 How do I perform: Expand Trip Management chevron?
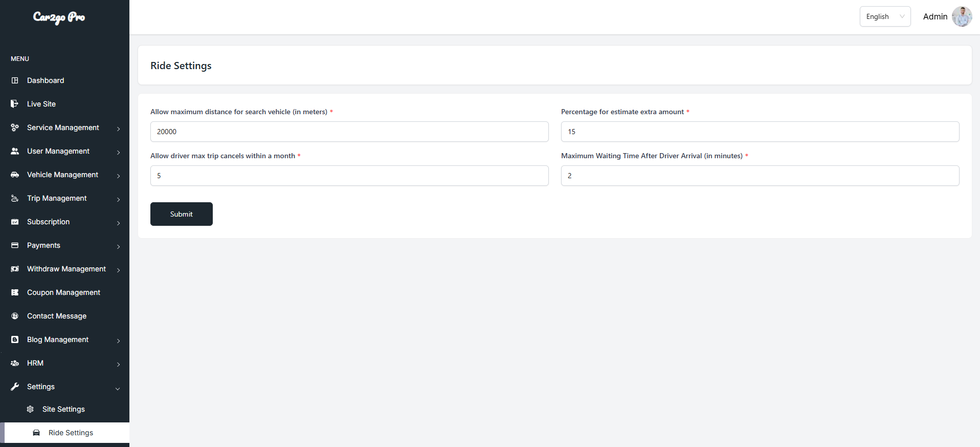pos(118,199)
